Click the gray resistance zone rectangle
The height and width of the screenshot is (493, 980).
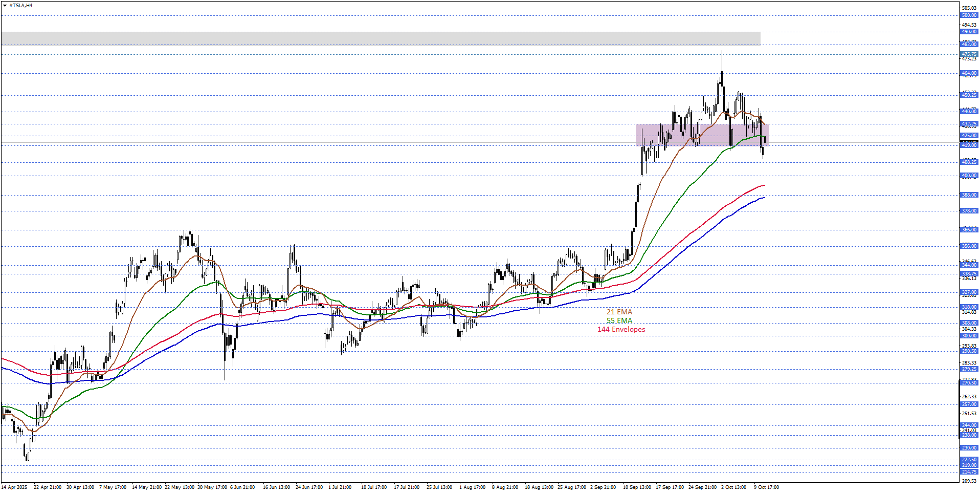point(380,38)
